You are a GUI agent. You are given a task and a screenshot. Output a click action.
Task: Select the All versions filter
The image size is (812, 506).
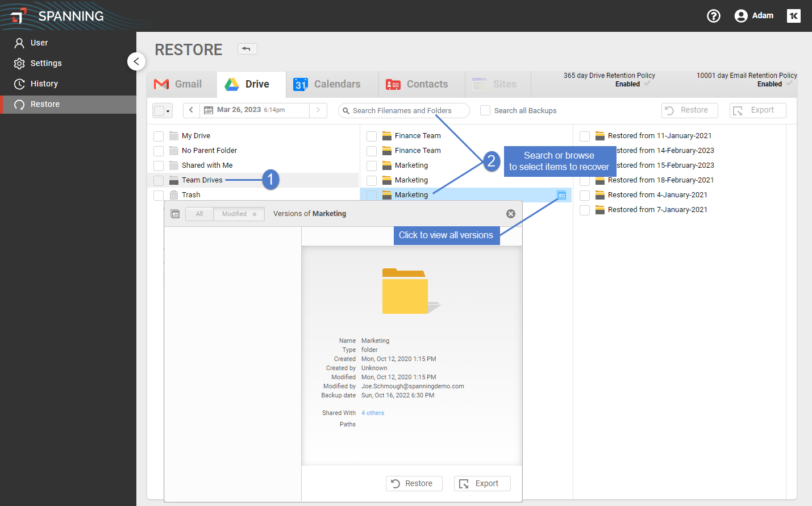click(x=199, y=214)
